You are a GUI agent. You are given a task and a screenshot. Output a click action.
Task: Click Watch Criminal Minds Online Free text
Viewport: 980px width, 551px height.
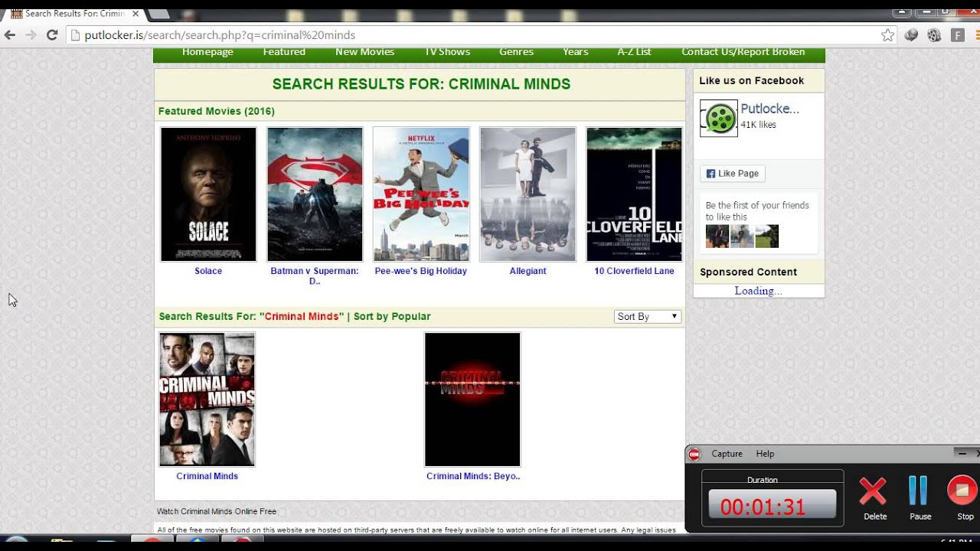tap(217, 511)
